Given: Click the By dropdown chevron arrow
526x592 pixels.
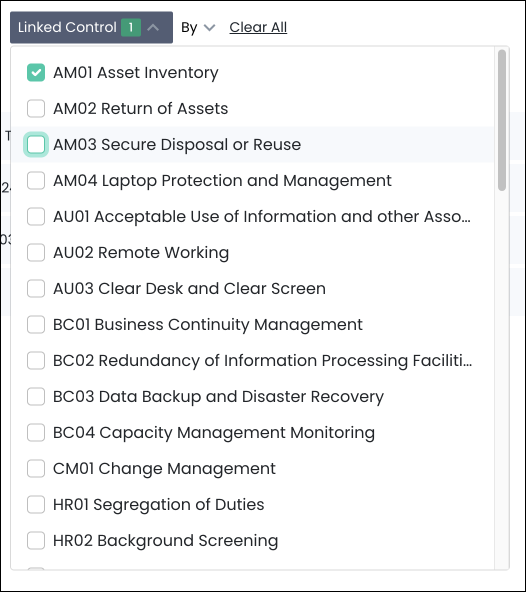Looking at the screenshot, I should [209, 28].
